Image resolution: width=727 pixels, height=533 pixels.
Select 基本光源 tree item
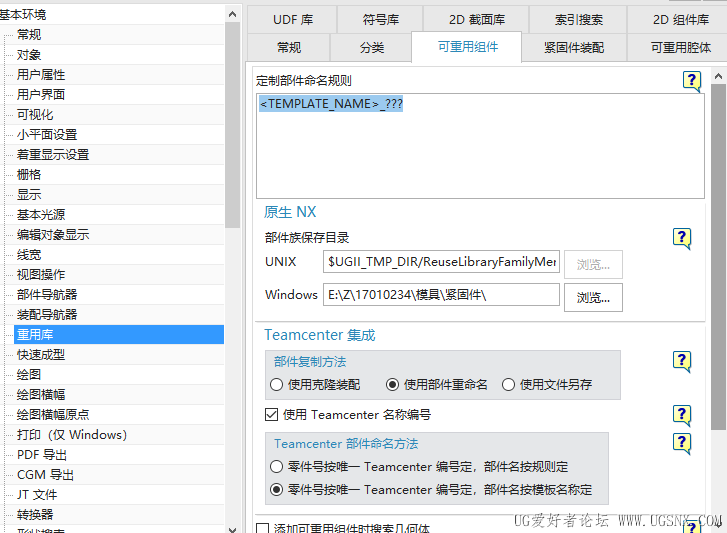(41, 215)
